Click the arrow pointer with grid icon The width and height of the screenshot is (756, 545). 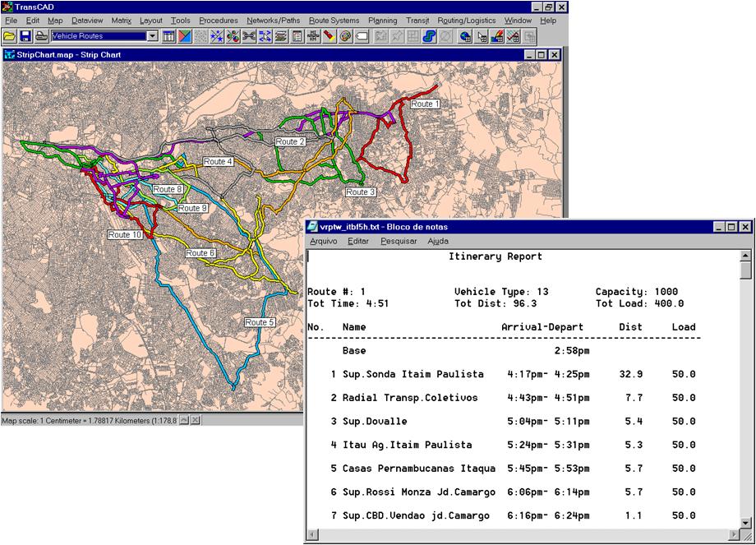click(482, 36)
